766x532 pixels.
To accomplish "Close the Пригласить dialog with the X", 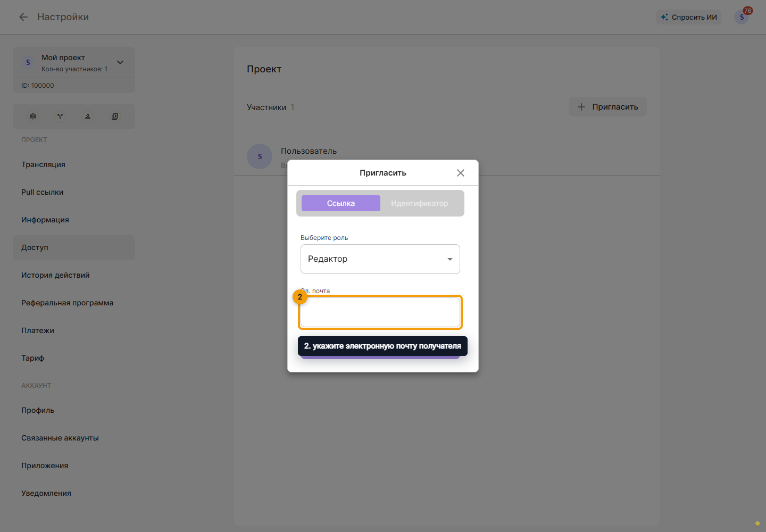I will [x=461, y=173].
